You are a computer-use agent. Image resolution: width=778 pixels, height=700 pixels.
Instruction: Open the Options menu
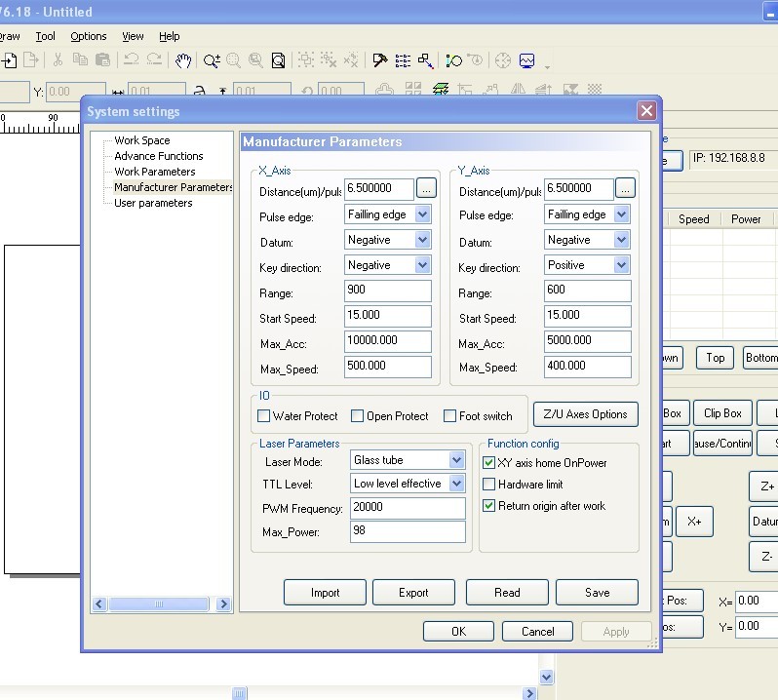(x=89, y=36)
